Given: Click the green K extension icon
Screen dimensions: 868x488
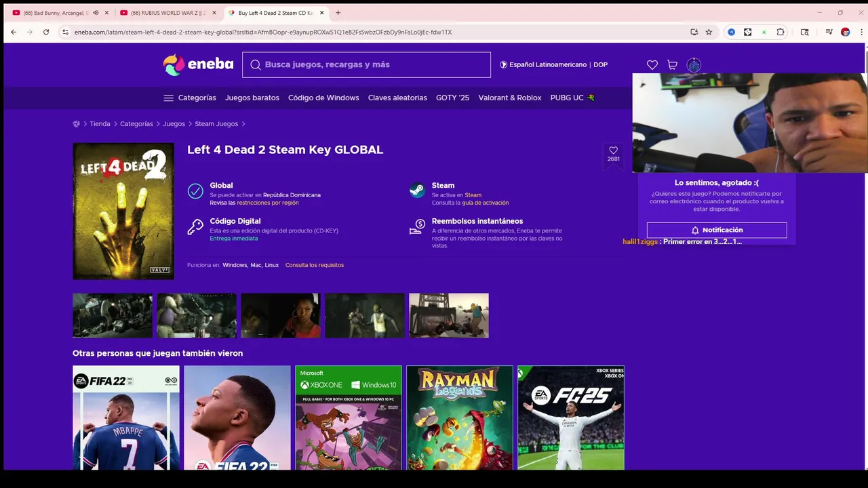Looking at the screenshot, I should pos(764,32).
